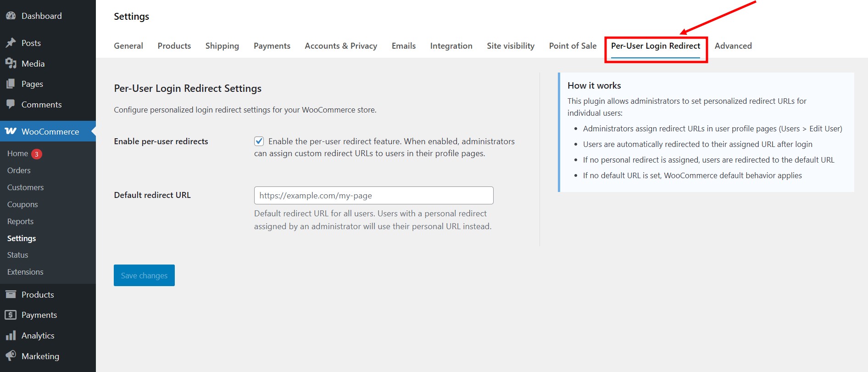Switch to the General settings tab

(x=128, y=46)
